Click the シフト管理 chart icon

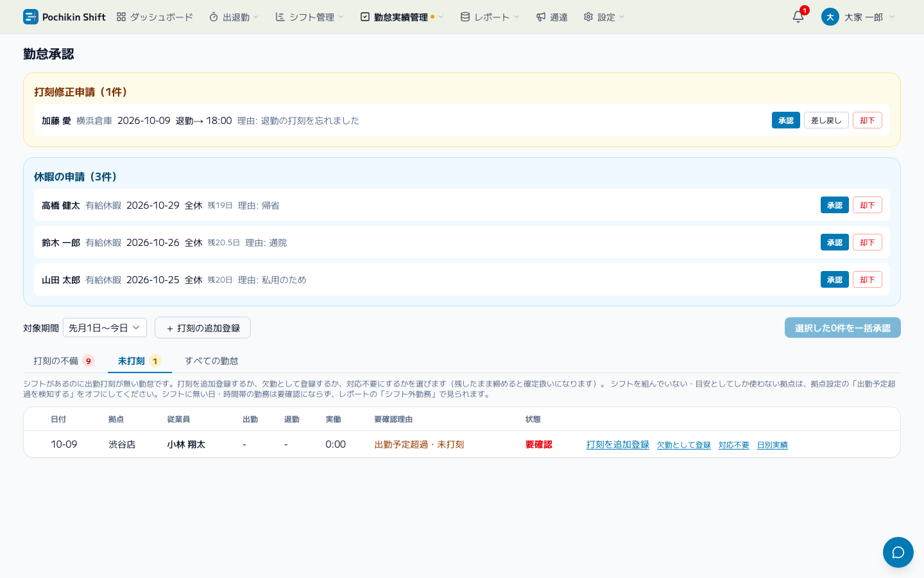[x=280, y=17]
